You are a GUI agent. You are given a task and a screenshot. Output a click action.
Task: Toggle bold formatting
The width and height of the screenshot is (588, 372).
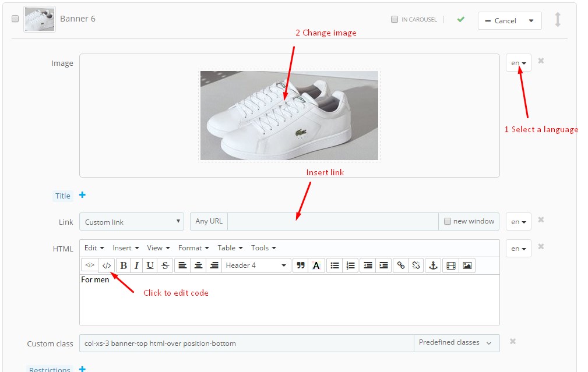(124, 265)
